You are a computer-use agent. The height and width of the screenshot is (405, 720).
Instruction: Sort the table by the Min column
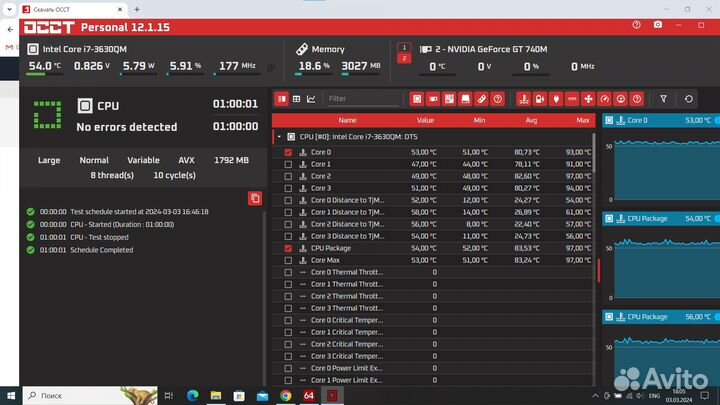(x=479, y=120)
